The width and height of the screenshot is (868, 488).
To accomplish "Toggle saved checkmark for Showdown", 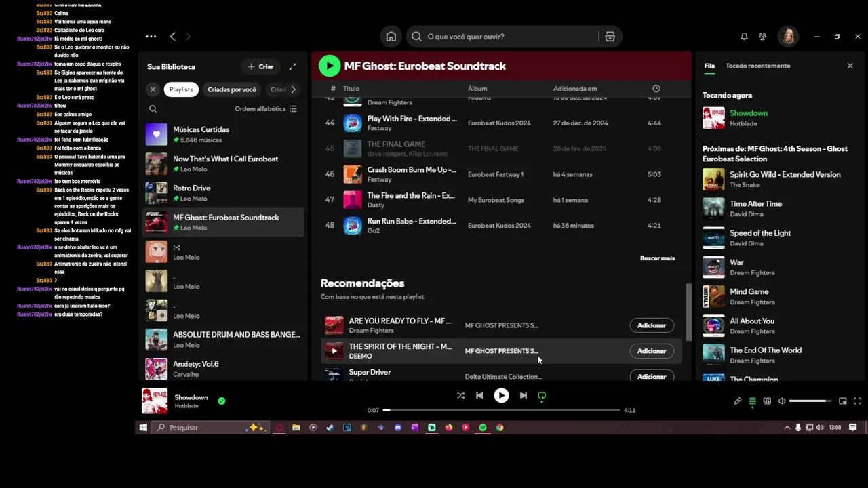I will pos(221,401).
